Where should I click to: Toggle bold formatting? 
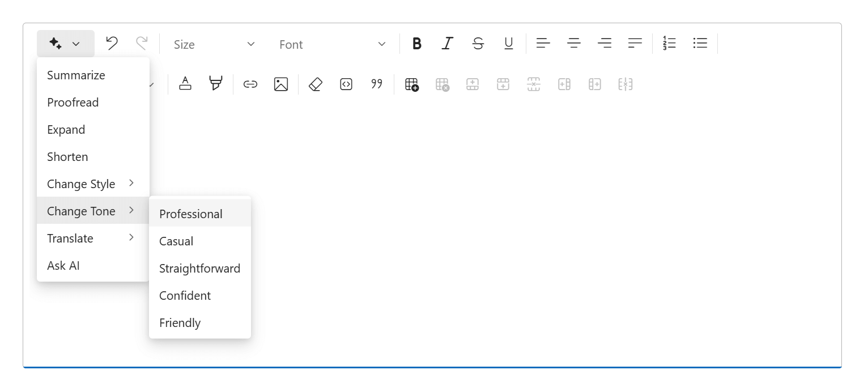click(417, 43)
